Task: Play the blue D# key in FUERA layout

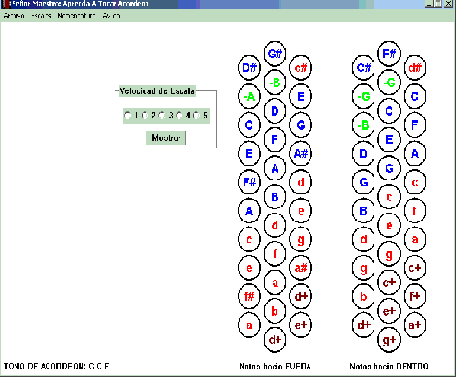Action: [x=249, y=68]
